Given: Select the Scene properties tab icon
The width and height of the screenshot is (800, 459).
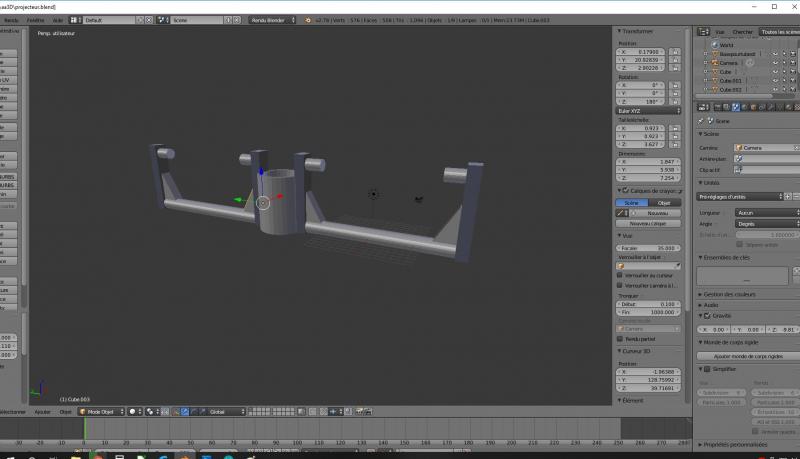Looking at the screenshot, I should 735,106.
